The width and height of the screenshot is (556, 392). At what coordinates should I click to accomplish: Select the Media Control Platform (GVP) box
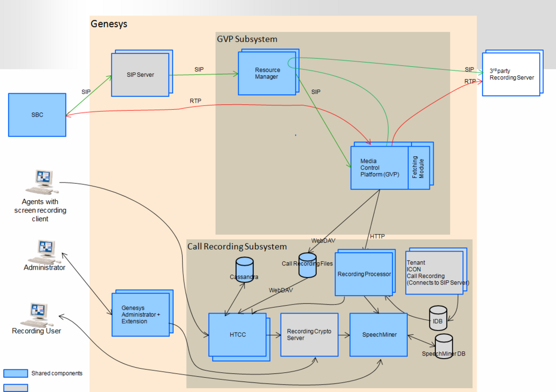point(380,168)
